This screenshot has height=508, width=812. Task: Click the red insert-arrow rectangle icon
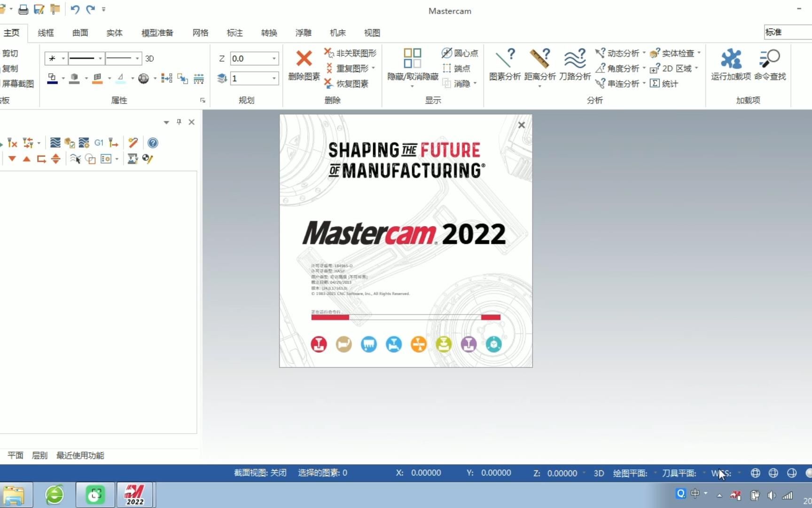tap(41, 159)
